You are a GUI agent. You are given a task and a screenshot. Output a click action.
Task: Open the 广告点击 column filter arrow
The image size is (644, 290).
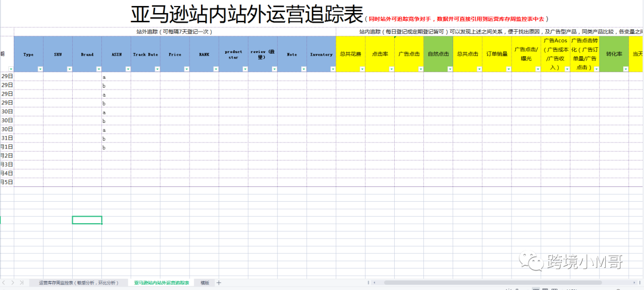[420, 69]
